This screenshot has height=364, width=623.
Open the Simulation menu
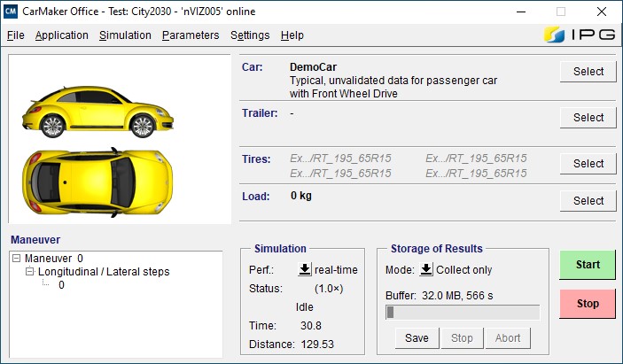(125, 35)
